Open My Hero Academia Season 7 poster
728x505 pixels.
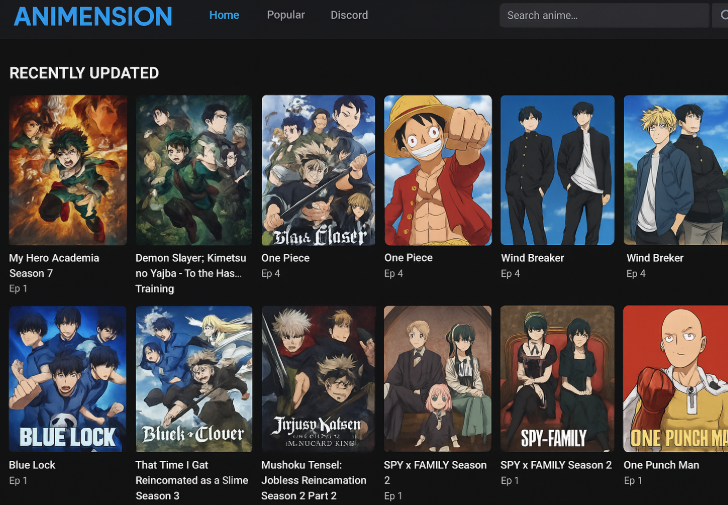(68, 170)
